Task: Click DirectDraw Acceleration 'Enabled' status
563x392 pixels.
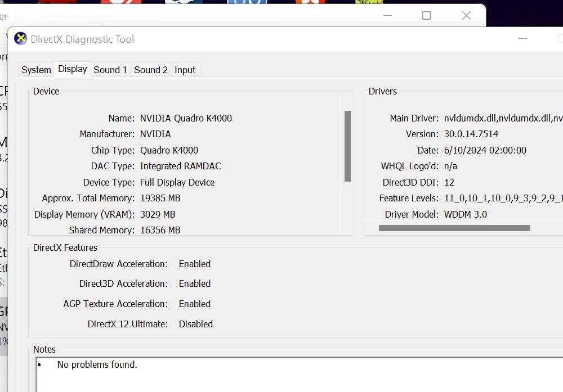Action: pyautogui.click(x=195, y=264)
